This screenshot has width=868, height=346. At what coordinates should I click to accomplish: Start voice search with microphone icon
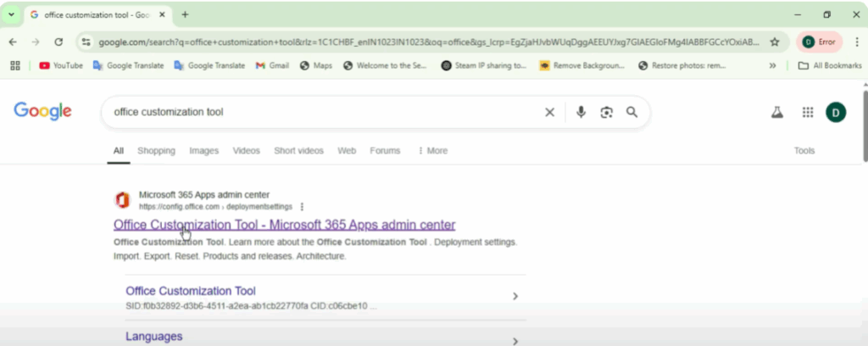581,113
